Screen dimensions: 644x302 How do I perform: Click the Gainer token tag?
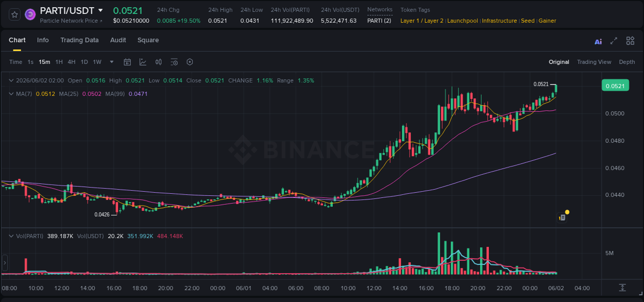(x=547, y=21)
